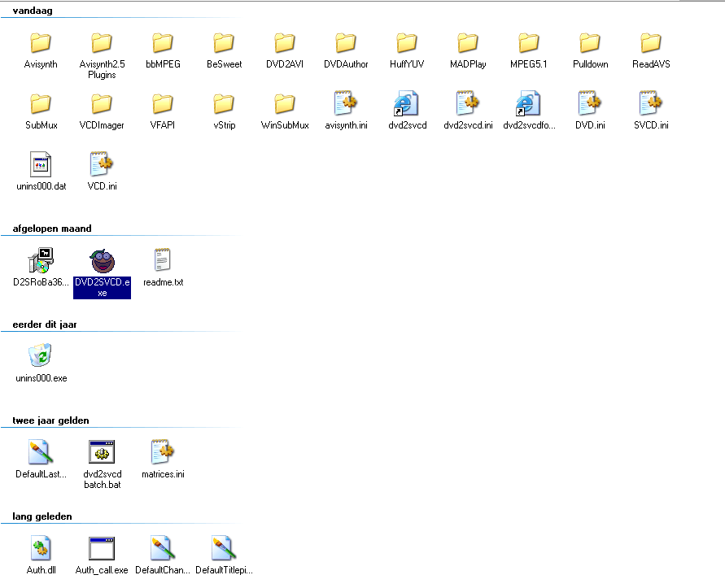Select the VCD.ini file icon

(x=102, y=164)
